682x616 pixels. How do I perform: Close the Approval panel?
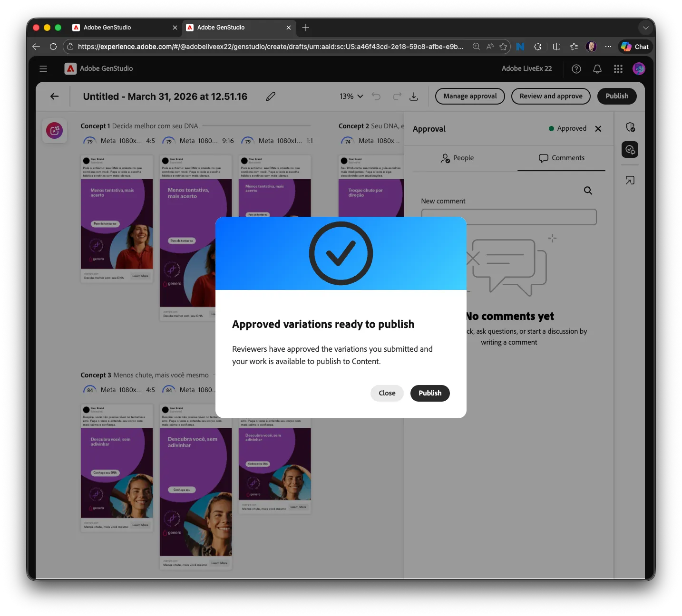tap(598, 129)
